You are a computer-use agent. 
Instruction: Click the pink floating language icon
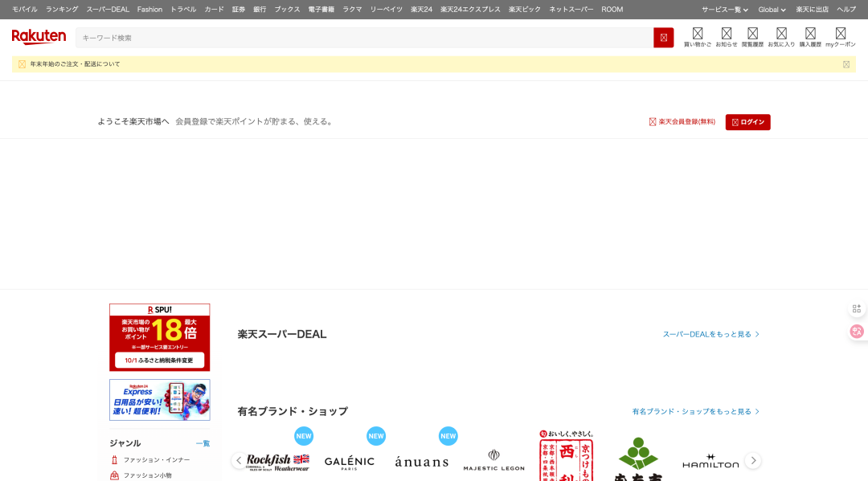pyautogui.click(x=857, y=331)
